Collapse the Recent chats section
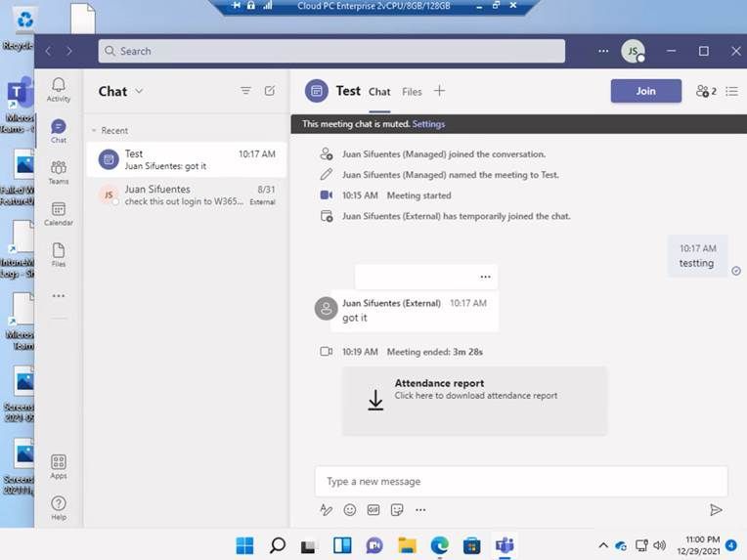 pyautogui.click(x=94, y=131)
